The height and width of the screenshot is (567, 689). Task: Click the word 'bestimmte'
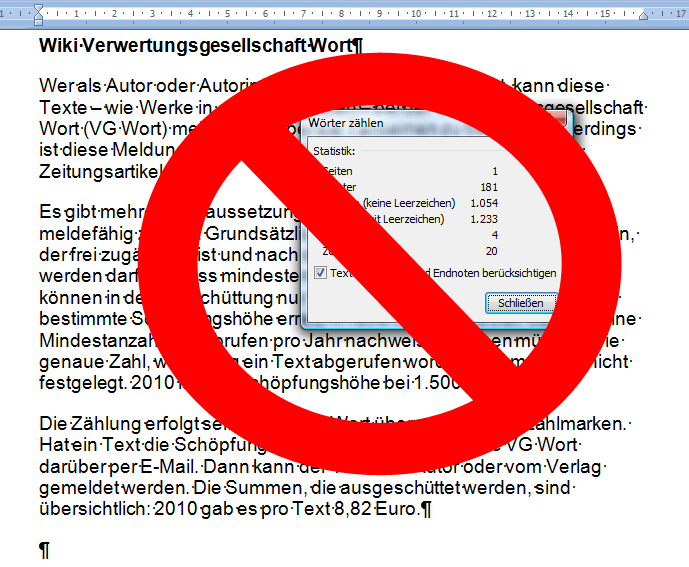pyautogui.click(x=83, y=319)
